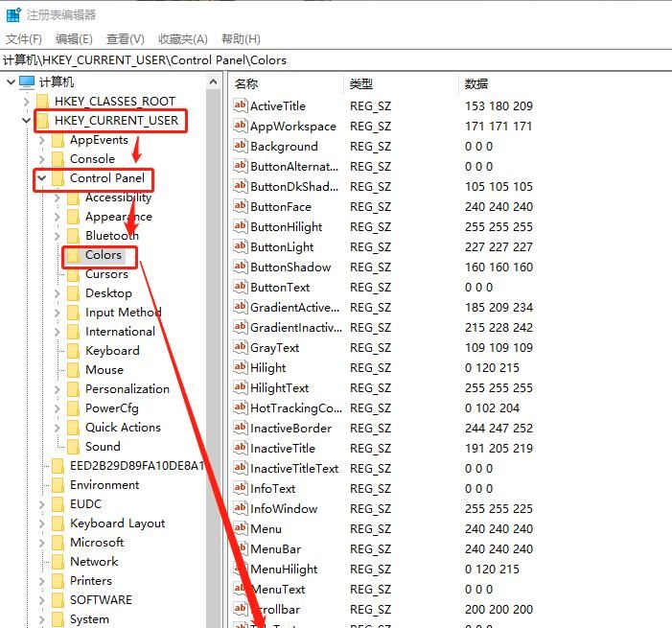
Task: Click the tree pane vertical scrollbar track
Action: coord(214,359)
